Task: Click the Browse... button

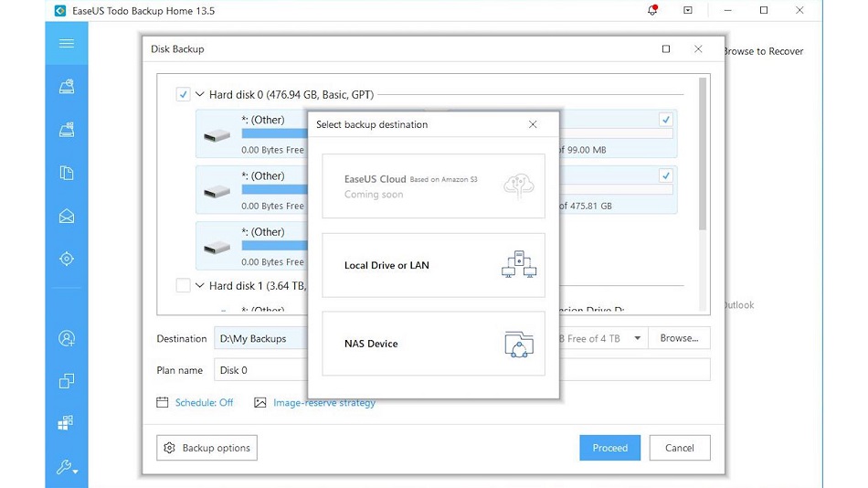Action: (679, 338)
